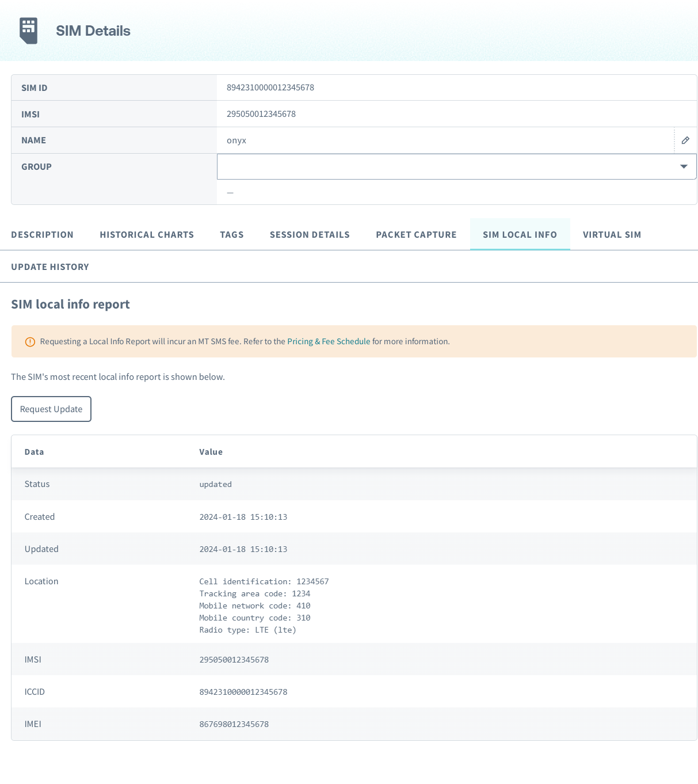Click the name value onyx

pyautogui.click(x=237, y=140)
